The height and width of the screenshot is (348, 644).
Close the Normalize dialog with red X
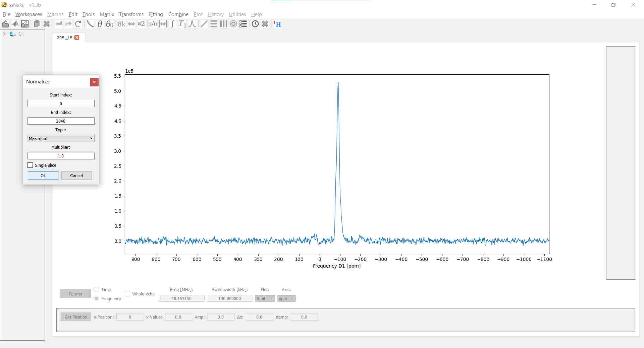click(x=94, y=82)
